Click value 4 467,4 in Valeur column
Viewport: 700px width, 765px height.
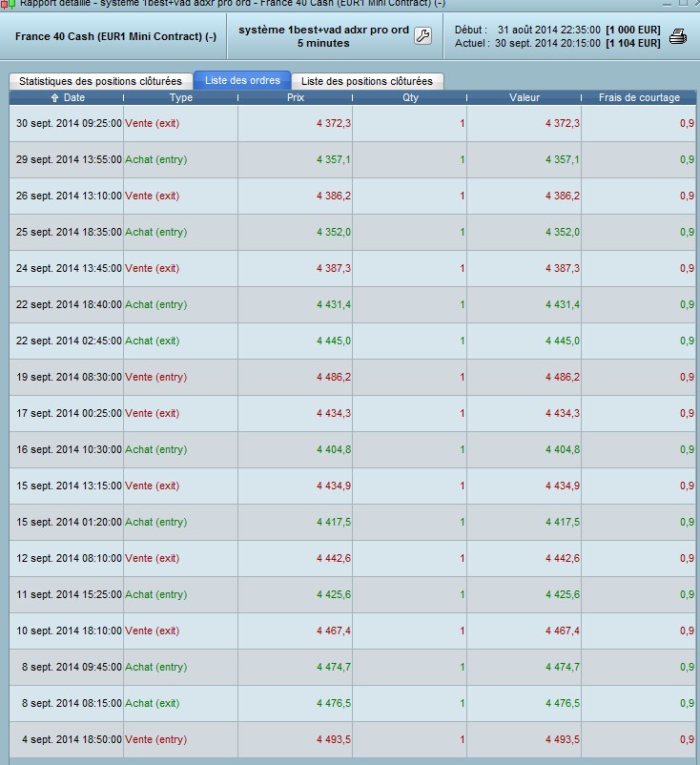coord(563,631)
